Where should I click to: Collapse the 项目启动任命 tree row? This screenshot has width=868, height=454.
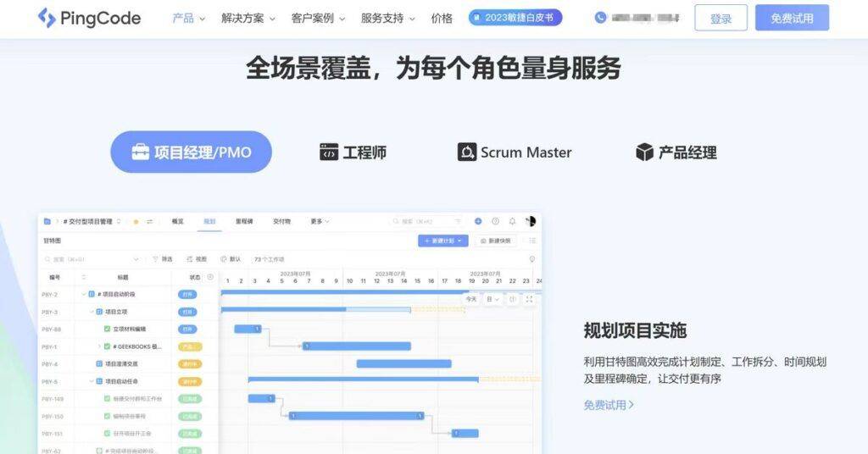point(92,381)
